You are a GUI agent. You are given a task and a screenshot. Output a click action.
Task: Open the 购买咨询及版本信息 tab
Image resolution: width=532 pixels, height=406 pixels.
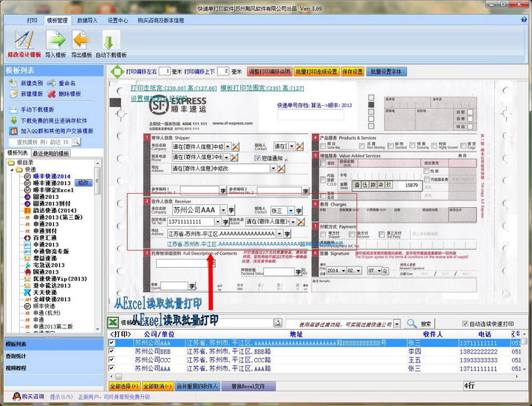point(161,21)
